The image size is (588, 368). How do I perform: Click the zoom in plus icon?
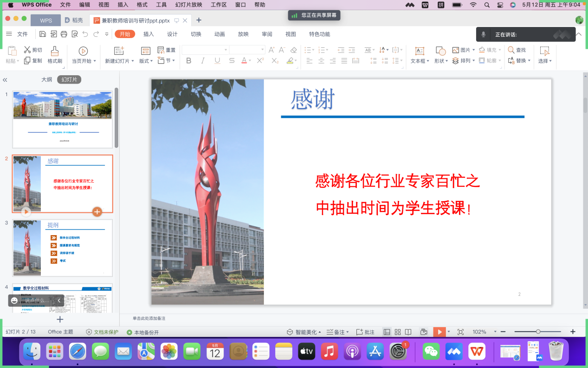[573, 332]
